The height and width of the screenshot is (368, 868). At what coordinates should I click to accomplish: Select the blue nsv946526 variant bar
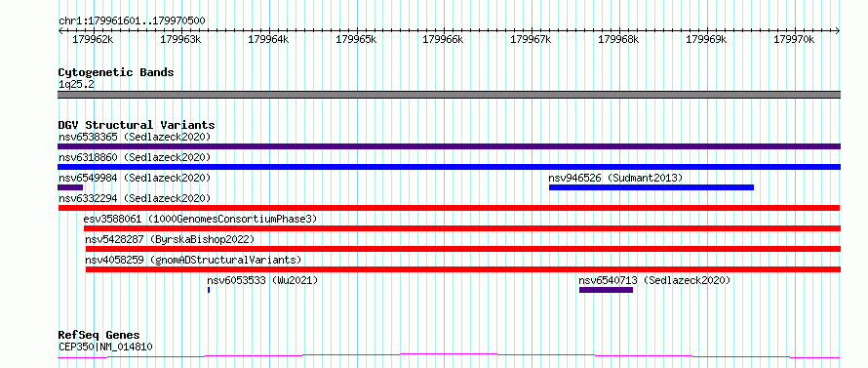pyautogui.click(x=651, y=187)
